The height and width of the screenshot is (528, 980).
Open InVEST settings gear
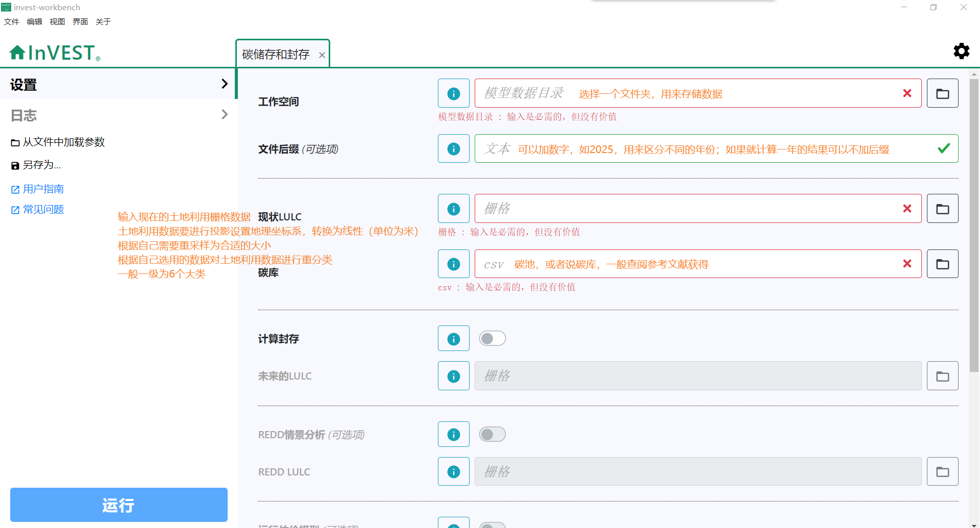point(961,51)
